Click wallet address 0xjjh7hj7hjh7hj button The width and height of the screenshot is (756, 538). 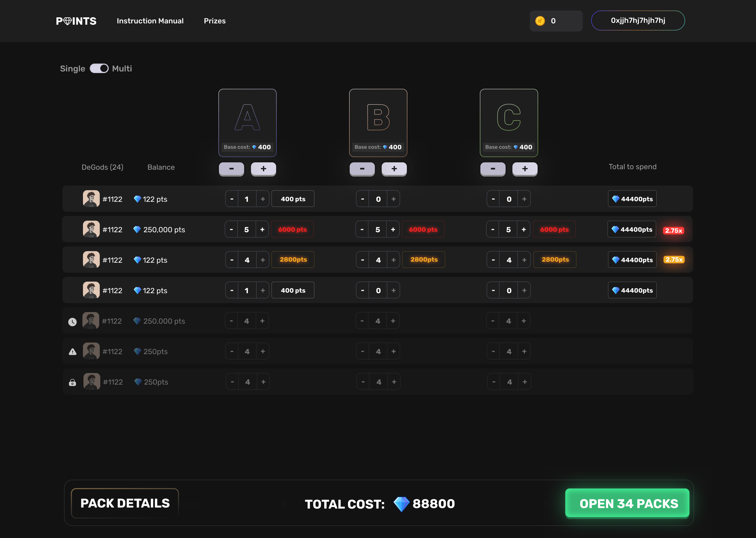pyautogui.click(x=638, y=20)
